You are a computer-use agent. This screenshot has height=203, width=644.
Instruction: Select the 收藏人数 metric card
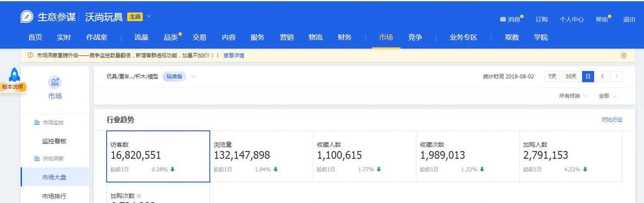[x=364, y=156]
